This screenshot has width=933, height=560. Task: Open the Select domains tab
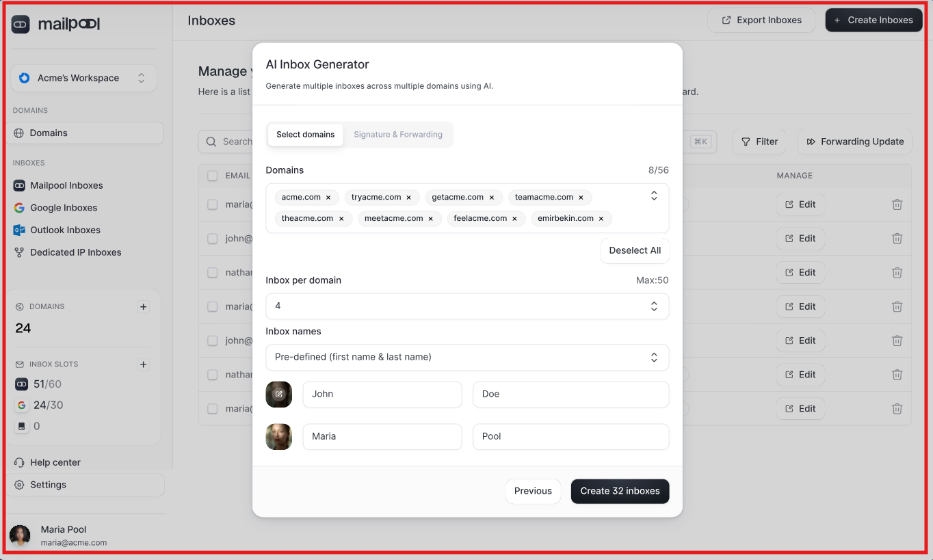click(305, 135)
